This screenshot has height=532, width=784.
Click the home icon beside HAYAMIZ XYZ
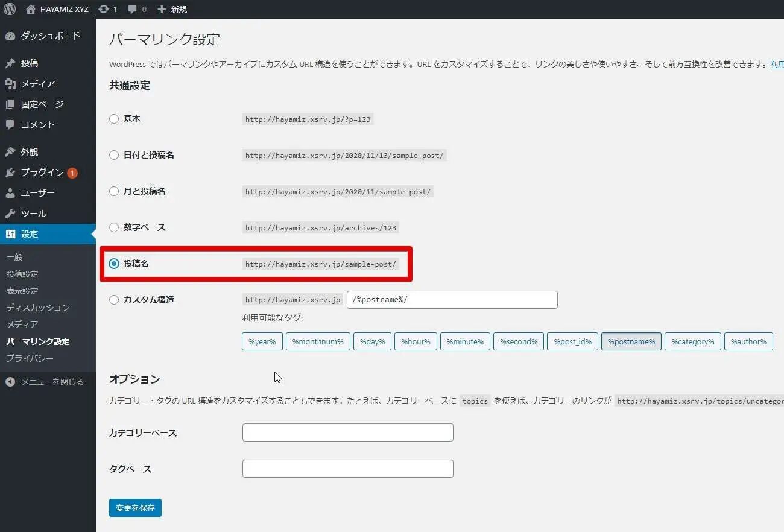pos(31,9)
